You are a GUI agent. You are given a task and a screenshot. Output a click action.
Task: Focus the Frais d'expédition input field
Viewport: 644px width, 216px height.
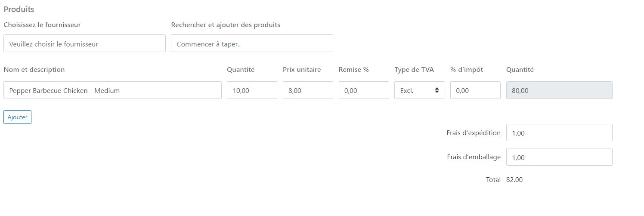pyautogui.click(x=559, y=133)
